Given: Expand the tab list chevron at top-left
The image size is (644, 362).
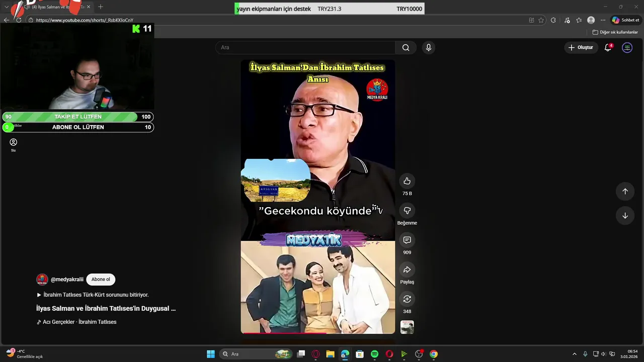Looking at the screenshot, I should [x=7, y=7].
